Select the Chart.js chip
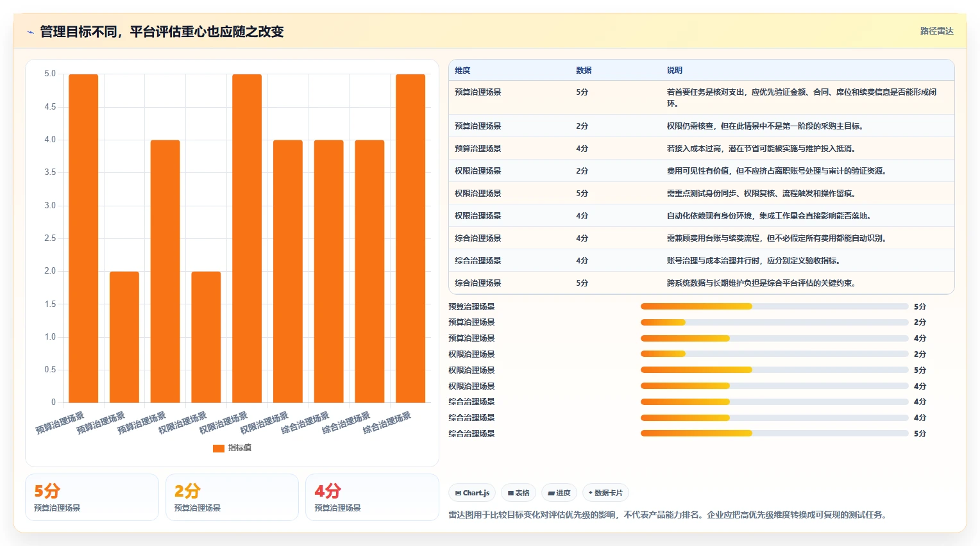Image resolution: width=980 pixels, height=546 pixels. coord(472,493)
